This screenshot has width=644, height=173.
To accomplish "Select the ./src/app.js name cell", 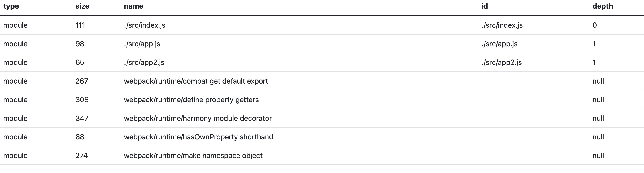I will click(142, 44).
